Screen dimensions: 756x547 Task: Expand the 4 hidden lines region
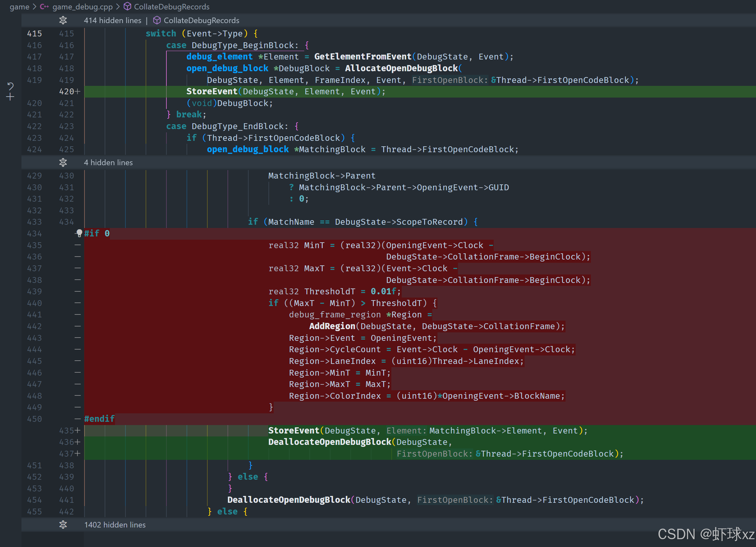click(63, 162)
